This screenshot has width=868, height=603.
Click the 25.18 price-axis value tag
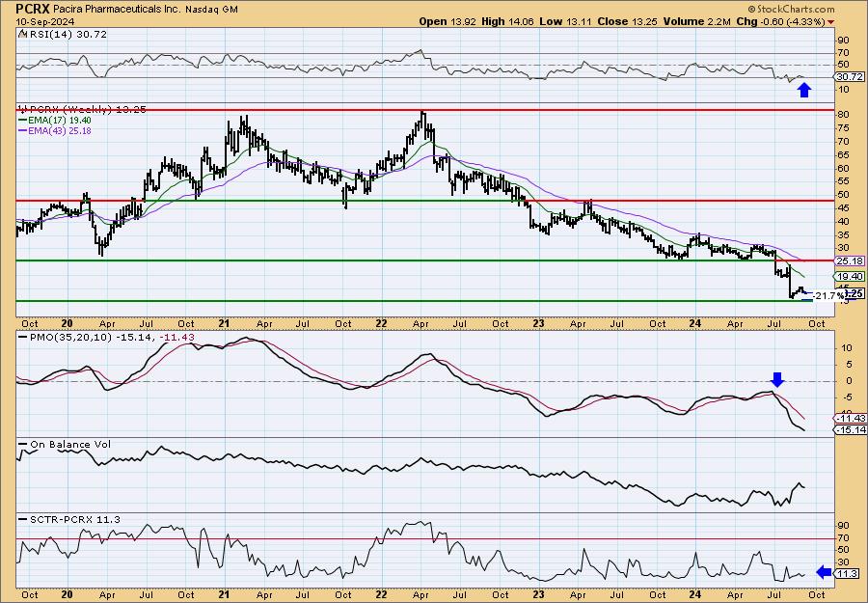(x=851, y=260)
